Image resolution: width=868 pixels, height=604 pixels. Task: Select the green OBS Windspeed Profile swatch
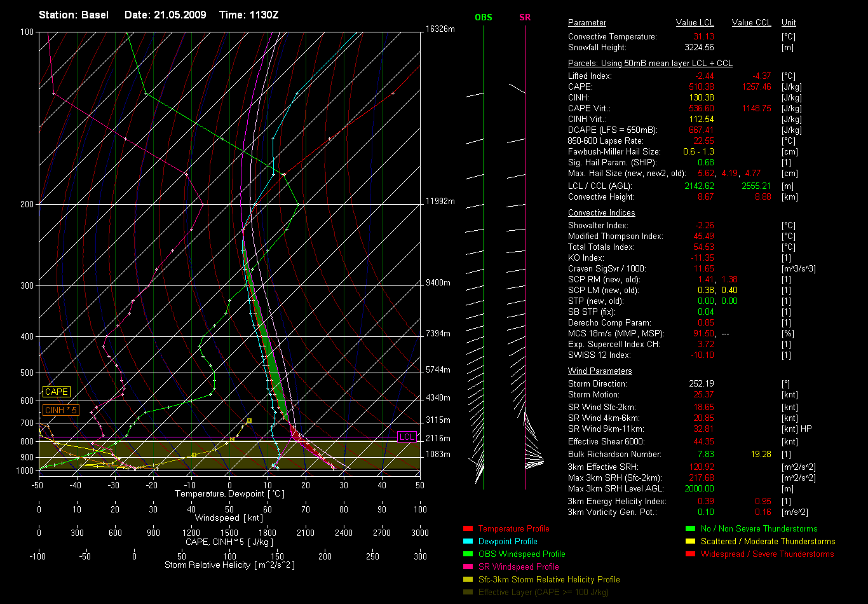pyautogui.click(x=468, y=554)
